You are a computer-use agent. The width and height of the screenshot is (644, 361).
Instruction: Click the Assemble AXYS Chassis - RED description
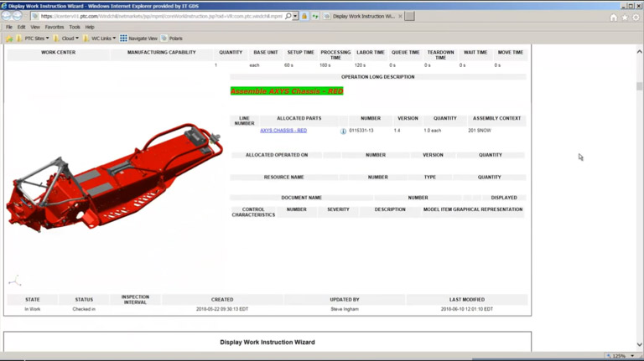287,91
